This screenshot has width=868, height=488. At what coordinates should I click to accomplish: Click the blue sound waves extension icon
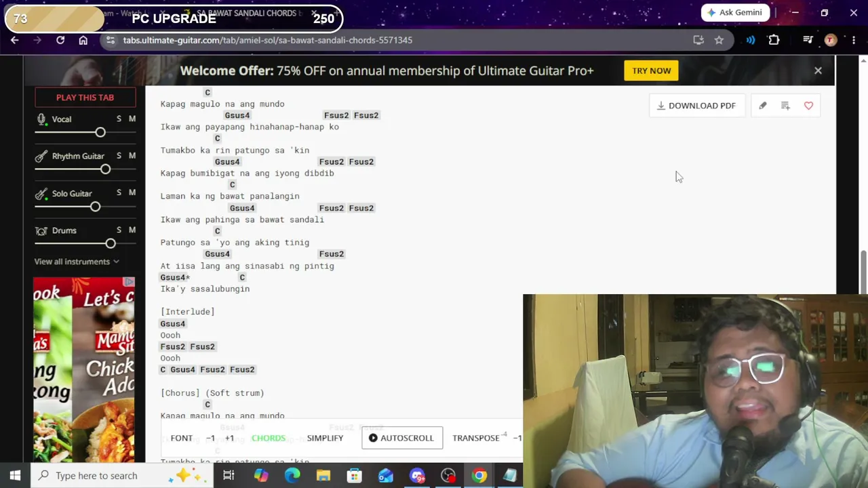click(751, 40)
